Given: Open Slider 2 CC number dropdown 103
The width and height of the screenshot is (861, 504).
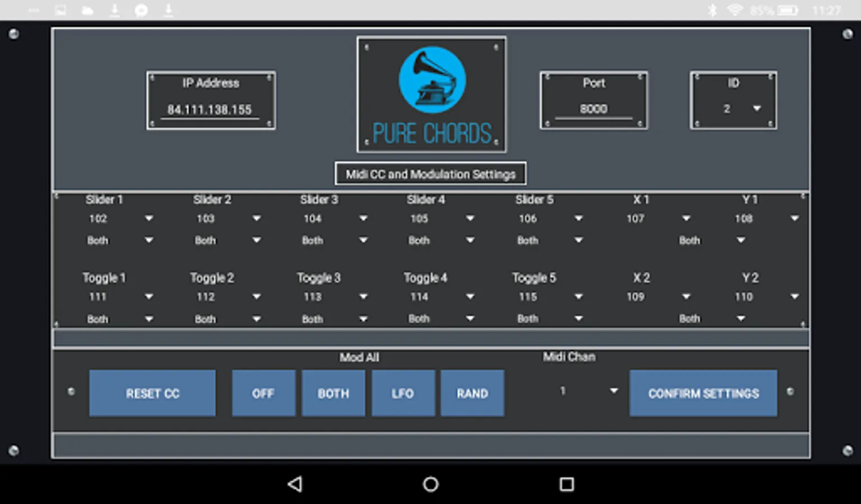Looking at the screenshot, I should (228, 218).
